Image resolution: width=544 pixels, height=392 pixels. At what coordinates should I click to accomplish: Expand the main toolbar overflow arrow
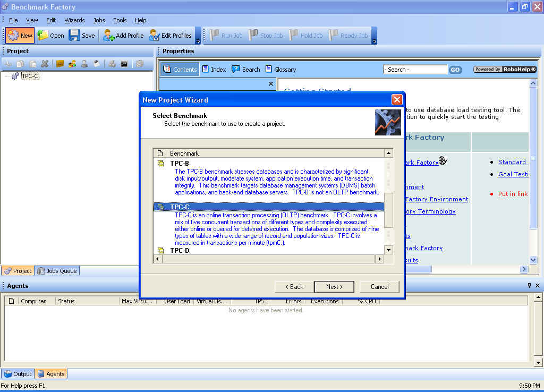click(198, 41)
